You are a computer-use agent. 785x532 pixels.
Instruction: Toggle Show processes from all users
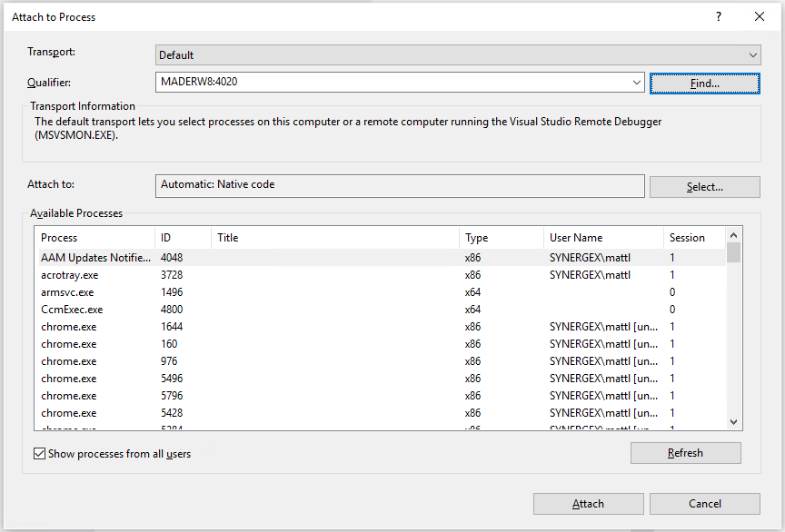[40, 454]
